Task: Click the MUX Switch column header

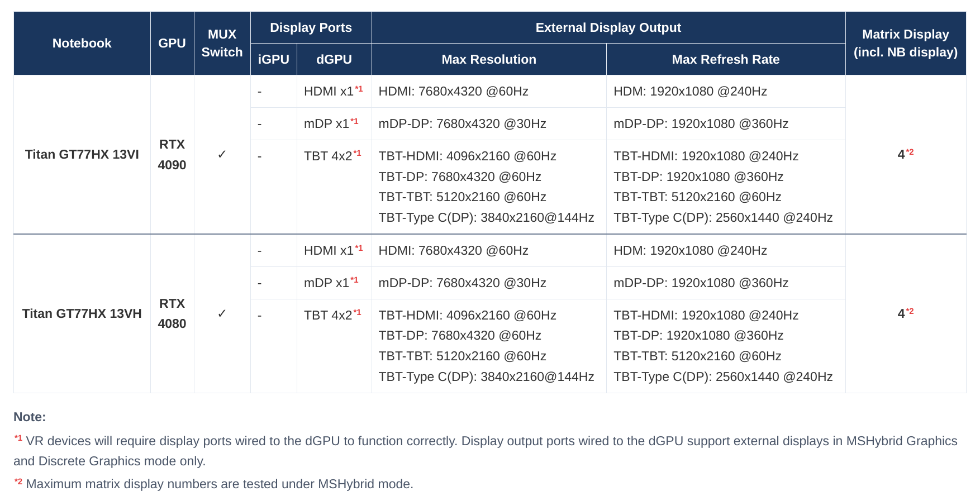Action: (222, 43)
